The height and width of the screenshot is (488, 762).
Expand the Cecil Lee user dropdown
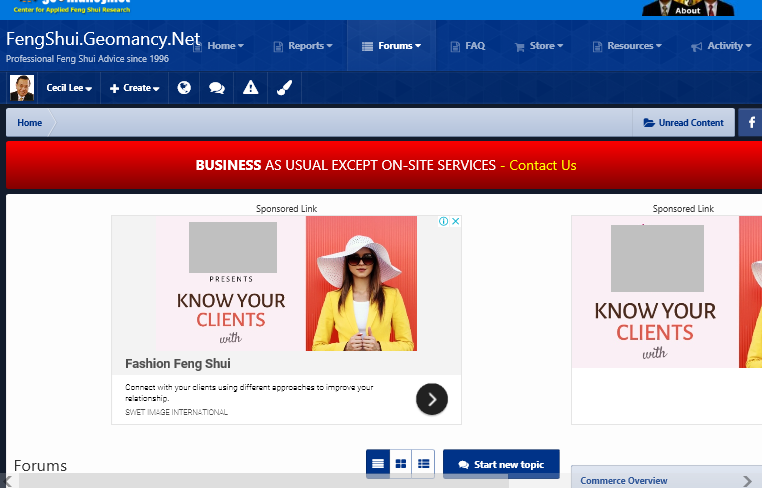[x=69, y=88]
